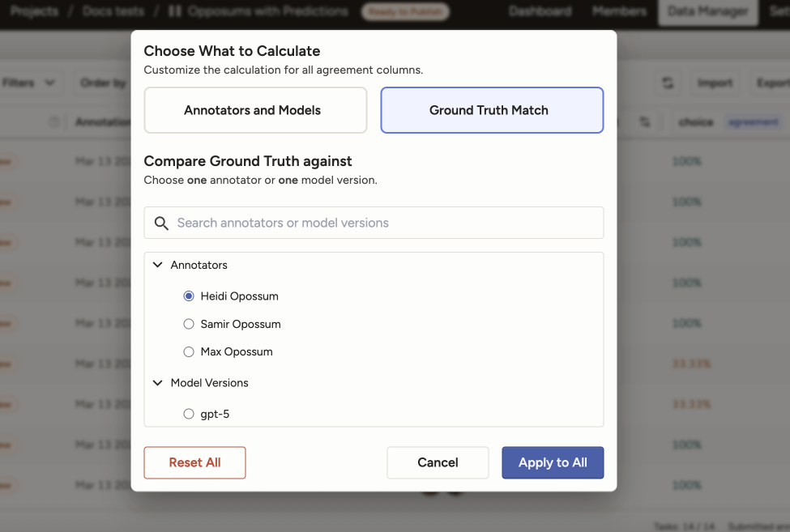Switch to Annotators and Models option

[x=255, y=110]
